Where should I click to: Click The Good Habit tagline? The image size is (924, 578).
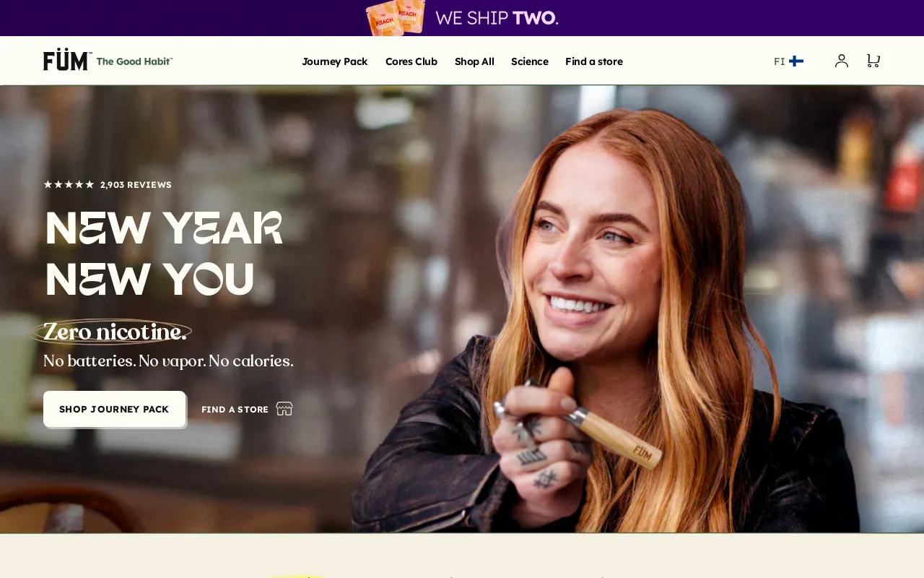click(x=134, y=61)
